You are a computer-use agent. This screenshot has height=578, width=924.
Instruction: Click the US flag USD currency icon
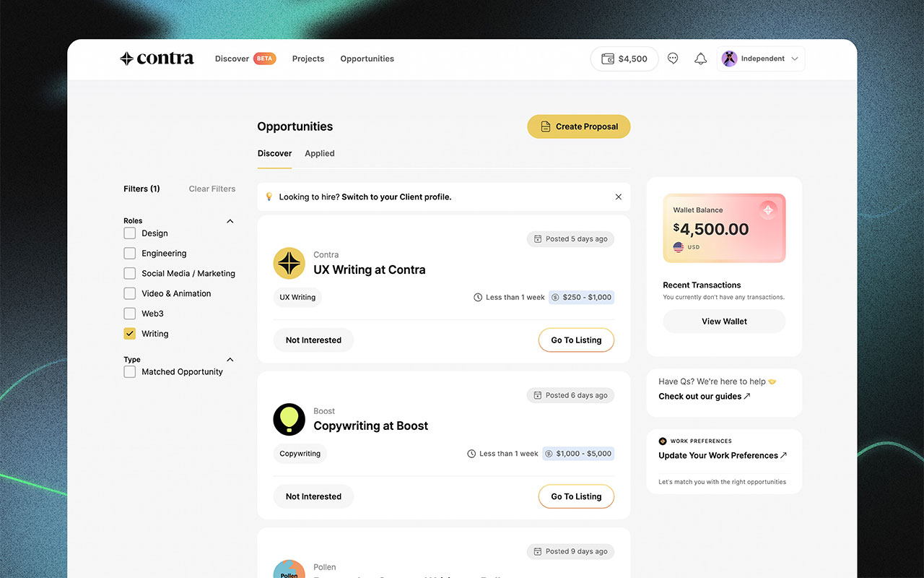pyautogui.click(x=679, y=247)
